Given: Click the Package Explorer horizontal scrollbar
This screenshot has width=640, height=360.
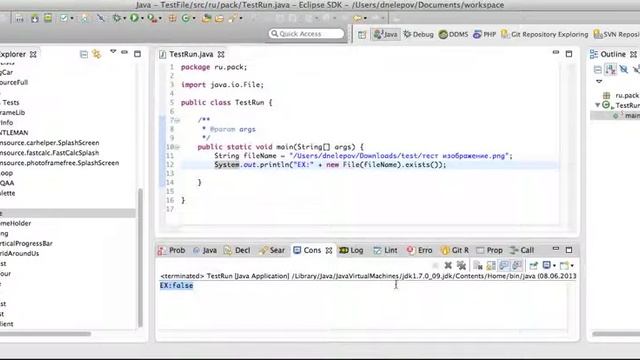Looking at the screenshot, I should click(x=45, y=334).
